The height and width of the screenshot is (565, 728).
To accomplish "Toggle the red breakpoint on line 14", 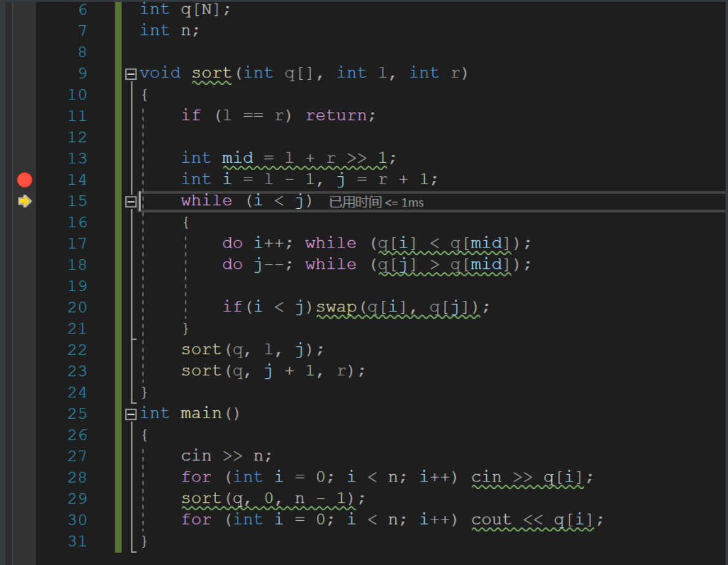I will coord(25,180).
